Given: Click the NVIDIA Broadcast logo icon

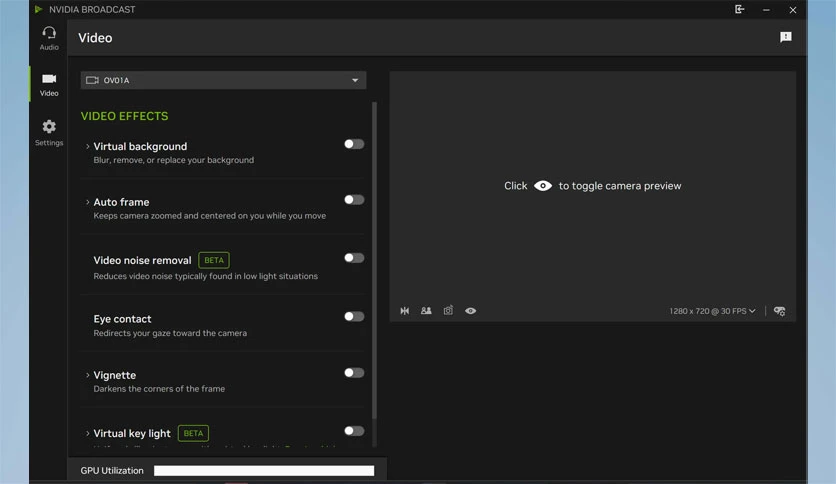Looking at the screenshot, I should click(x=38, y=10).
